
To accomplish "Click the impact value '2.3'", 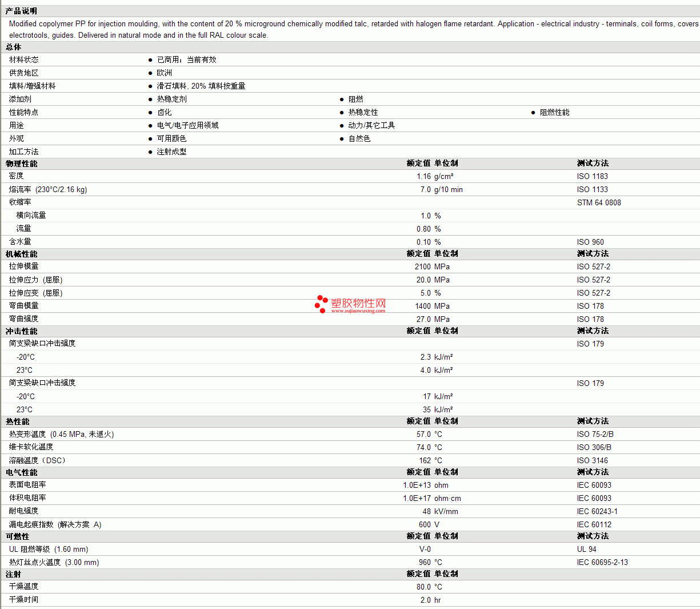I will click(426, 357).
